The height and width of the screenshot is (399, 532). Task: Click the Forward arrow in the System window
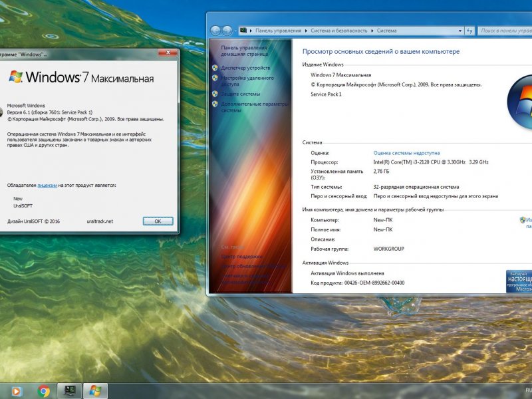point(227,31)
